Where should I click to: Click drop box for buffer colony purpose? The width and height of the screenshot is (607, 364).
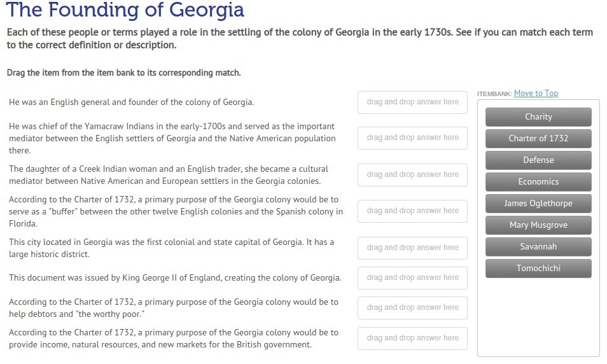[x=412, y=211]
